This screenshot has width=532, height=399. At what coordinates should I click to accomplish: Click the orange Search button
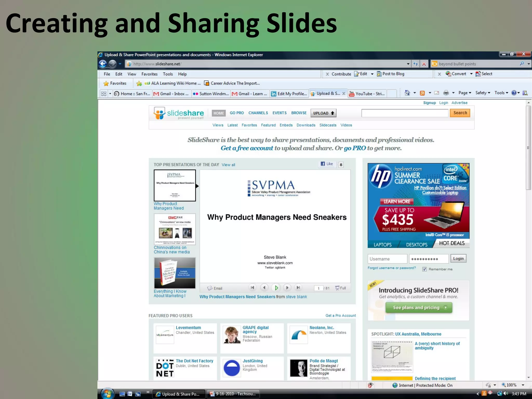point(460,113)
